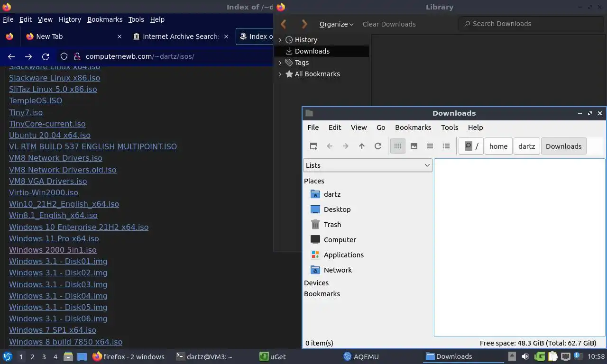Click the 'dartz' path segment button
Screen dimensions: 607x364
526,146
